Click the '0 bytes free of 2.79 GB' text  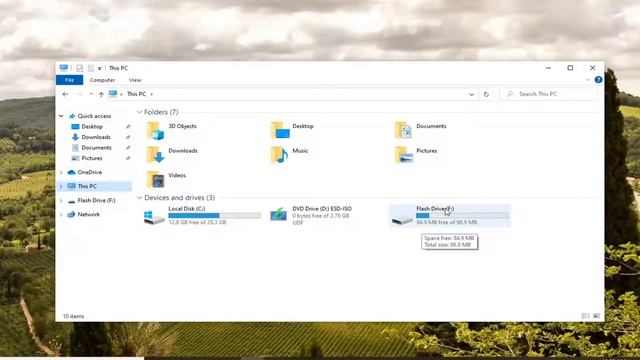coord(321,216)
